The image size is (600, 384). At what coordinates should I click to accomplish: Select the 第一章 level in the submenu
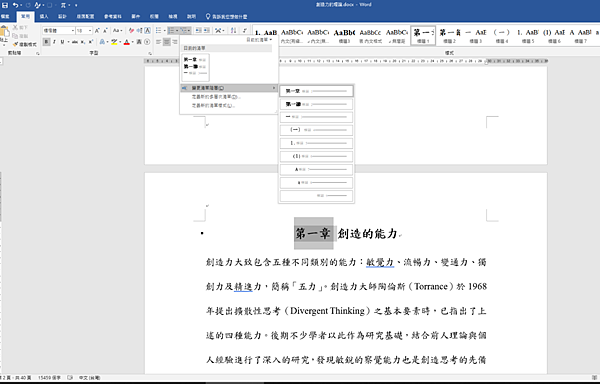coord(316,91)
